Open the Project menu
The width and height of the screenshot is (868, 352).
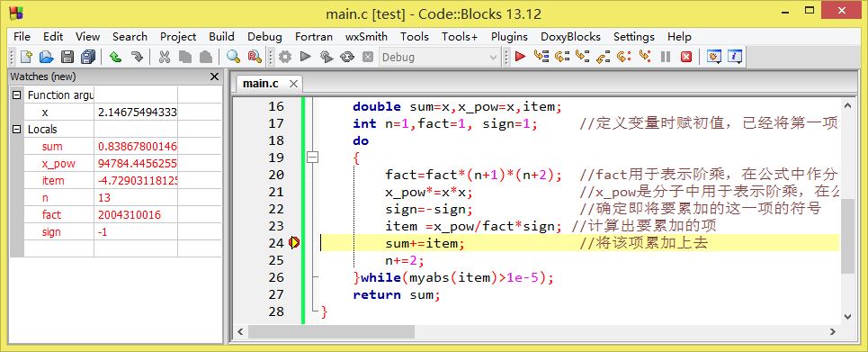coord(178,37)
